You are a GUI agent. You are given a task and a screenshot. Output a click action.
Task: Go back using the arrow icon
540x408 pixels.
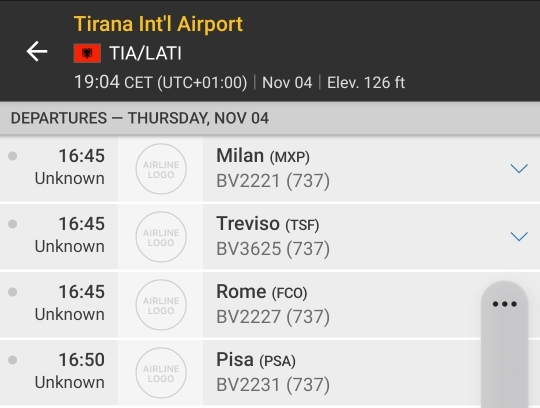37,51
